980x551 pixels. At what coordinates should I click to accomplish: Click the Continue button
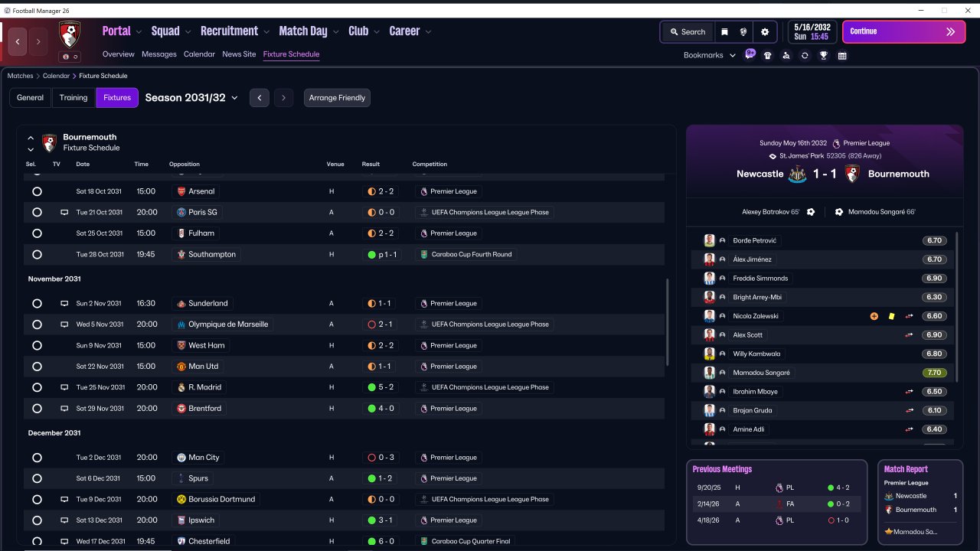click(904, 32)
